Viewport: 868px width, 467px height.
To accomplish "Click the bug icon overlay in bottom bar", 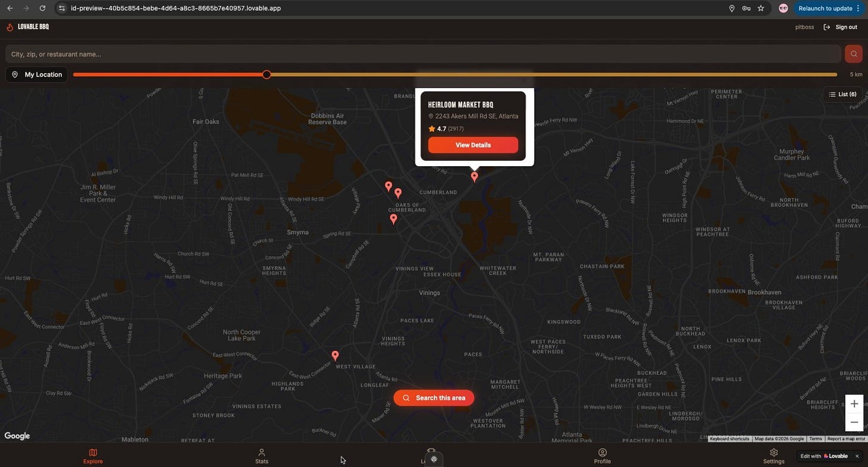I will 434,459.
